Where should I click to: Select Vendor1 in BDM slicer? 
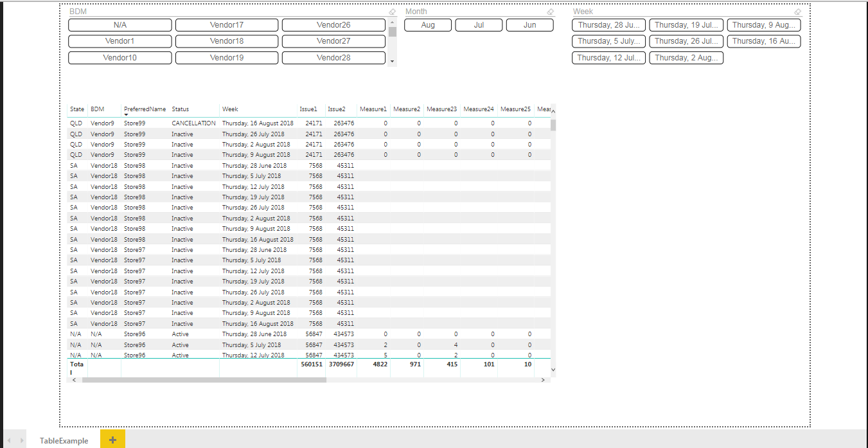tap(120, 41)
